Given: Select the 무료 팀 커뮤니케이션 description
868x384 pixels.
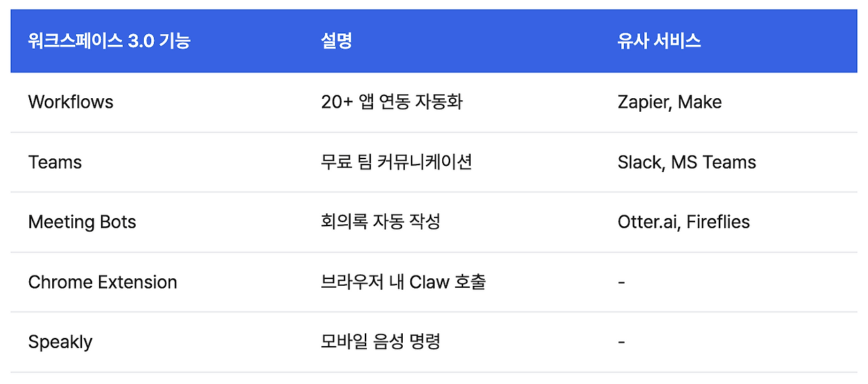Looking at the screenshot, I should (x=396, y=163).
